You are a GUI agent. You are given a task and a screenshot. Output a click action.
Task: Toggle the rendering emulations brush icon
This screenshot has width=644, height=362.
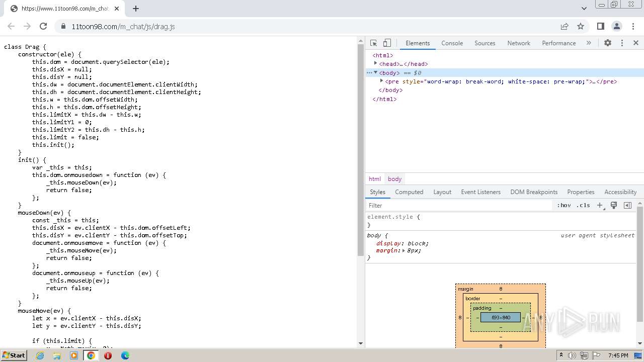pyautogui.click(x=614, y=205)
